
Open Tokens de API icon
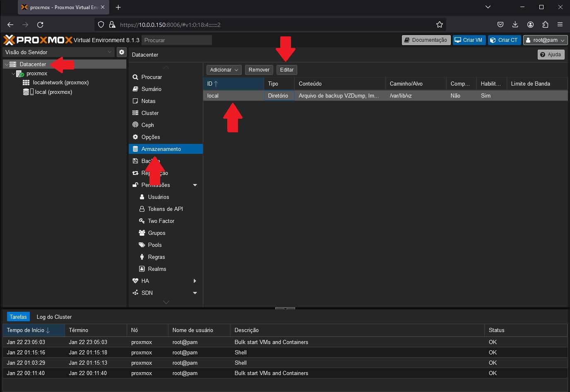(x=142, y=209)
